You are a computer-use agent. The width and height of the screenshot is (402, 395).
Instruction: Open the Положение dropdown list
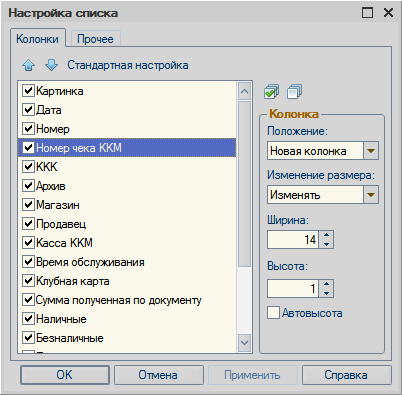pyautogui.click(x=371, y=151)
